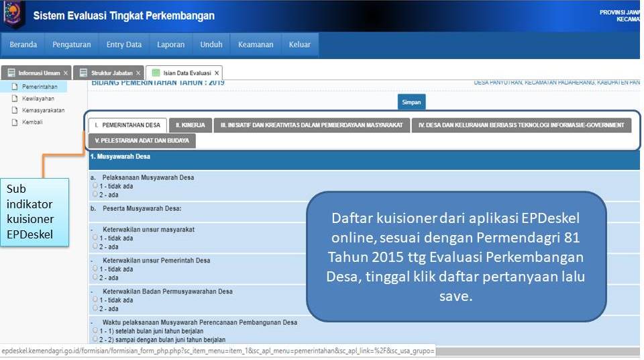
Task: Close the Struktur Jabatan tab
Action: point(138,73)
